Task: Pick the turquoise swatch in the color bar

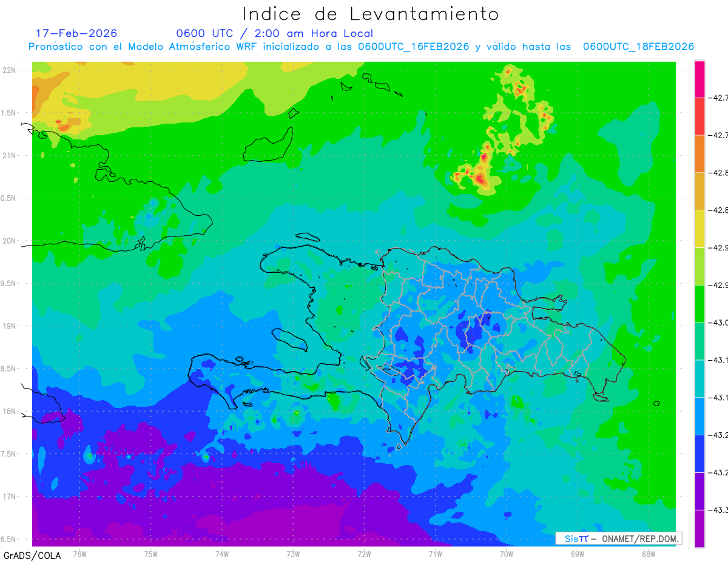Action: (x=699, y=379)
